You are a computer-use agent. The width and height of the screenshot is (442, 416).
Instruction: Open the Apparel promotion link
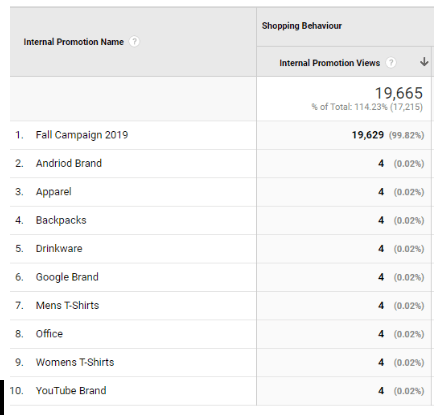54,192
